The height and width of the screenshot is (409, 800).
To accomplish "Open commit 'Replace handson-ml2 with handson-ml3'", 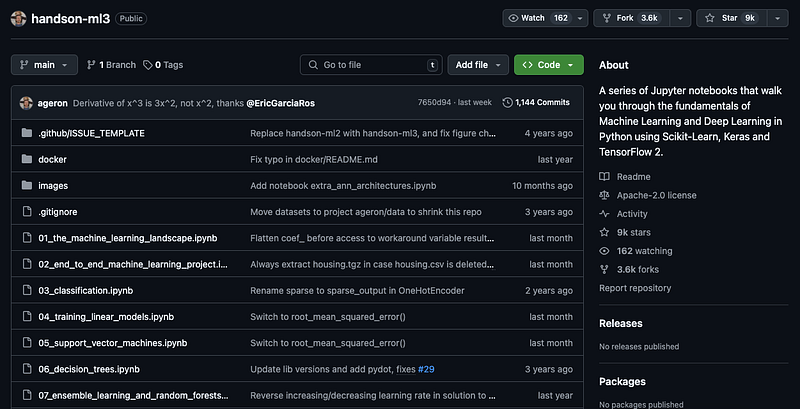I will [x=373, y=133].
